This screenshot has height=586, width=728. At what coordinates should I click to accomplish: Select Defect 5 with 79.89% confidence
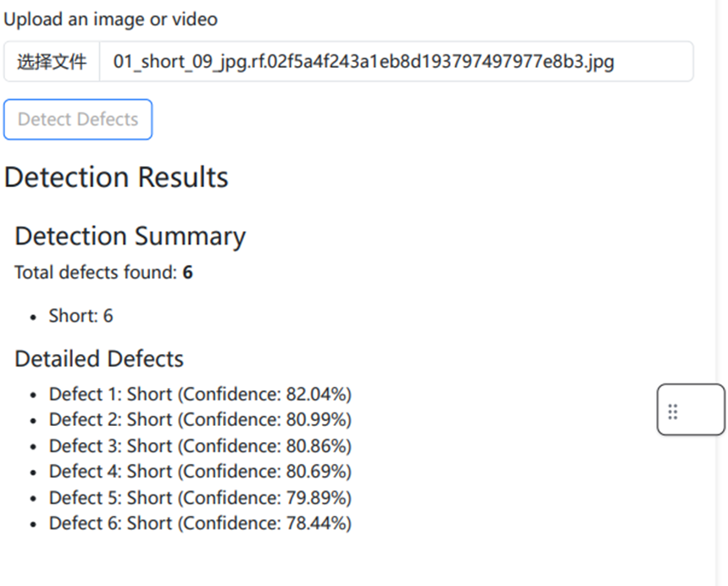pos(199,498)
